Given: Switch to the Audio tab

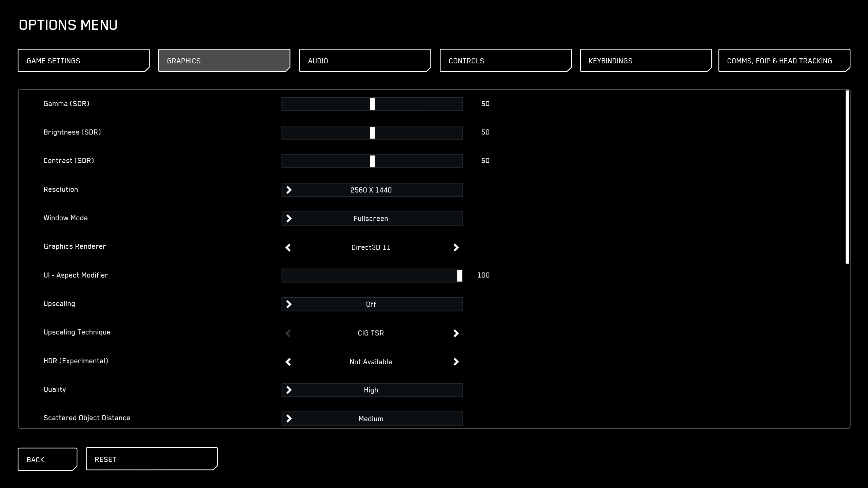Looking at the screenshot, I should pos(364,61).
